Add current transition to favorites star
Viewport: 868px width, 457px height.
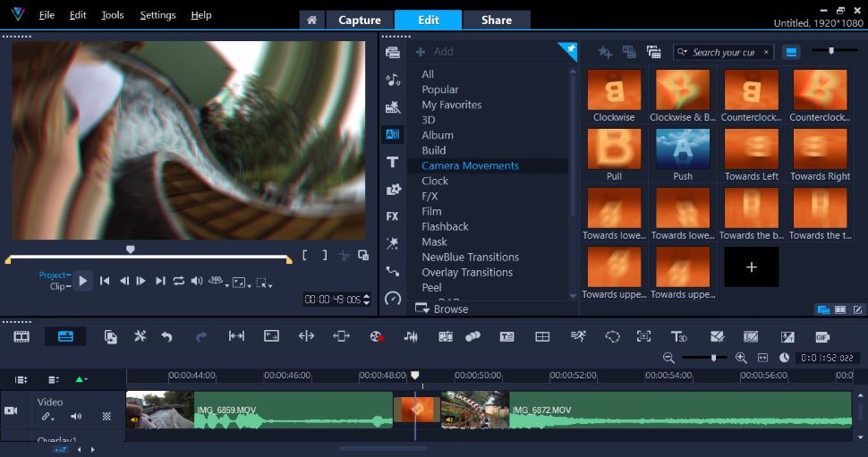pos(605,53)
